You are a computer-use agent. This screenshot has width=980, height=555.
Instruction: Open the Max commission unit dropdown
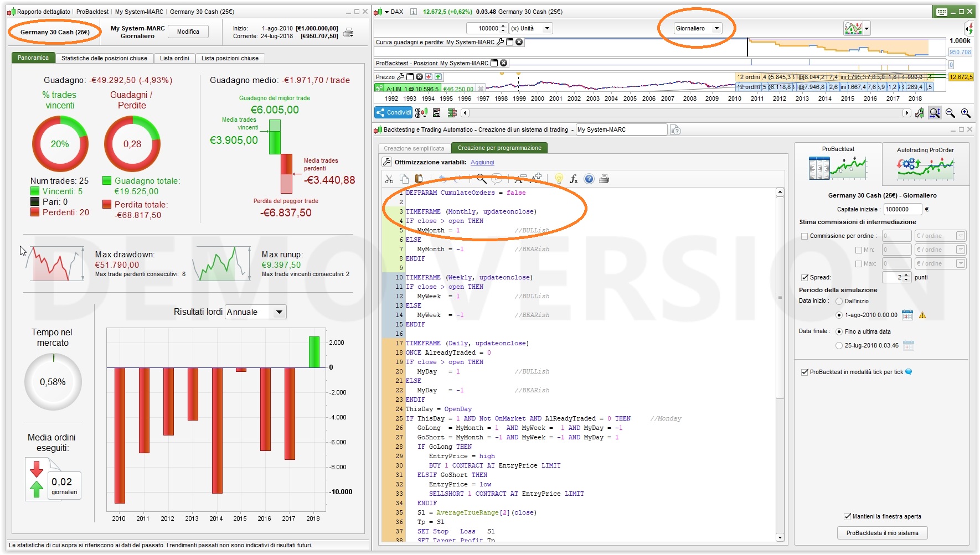coord(940,263)
